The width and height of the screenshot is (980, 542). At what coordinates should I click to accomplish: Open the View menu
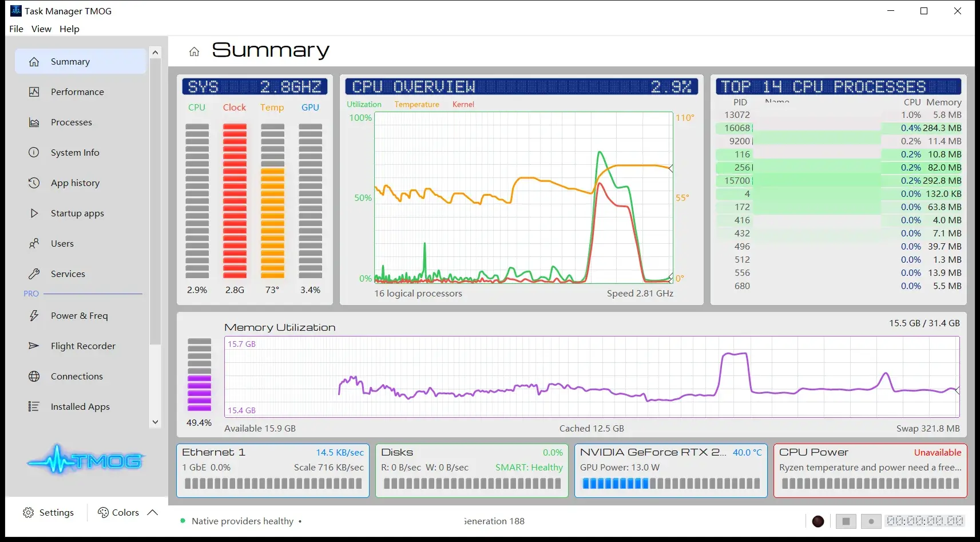point(41,29)
